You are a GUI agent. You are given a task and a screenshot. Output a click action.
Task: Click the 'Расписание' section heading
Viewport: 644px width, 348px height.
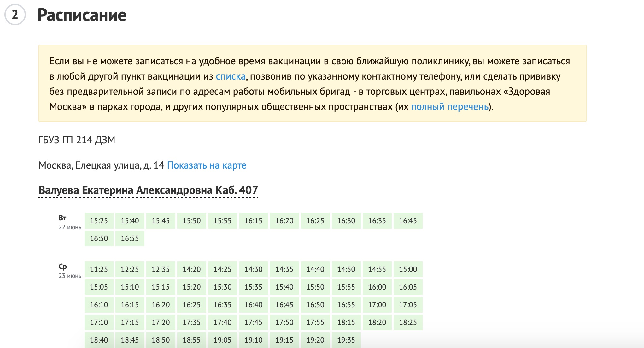82,15
